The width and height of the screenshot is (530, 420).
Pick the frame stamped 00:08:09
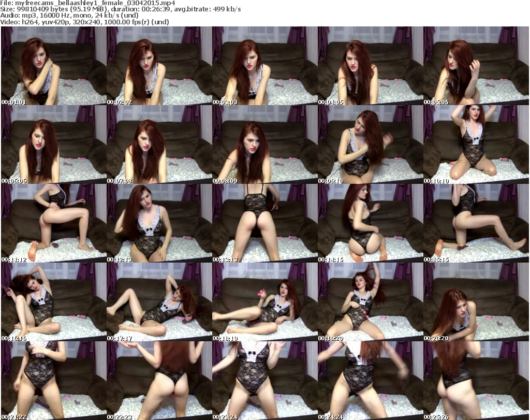point(264,144)
